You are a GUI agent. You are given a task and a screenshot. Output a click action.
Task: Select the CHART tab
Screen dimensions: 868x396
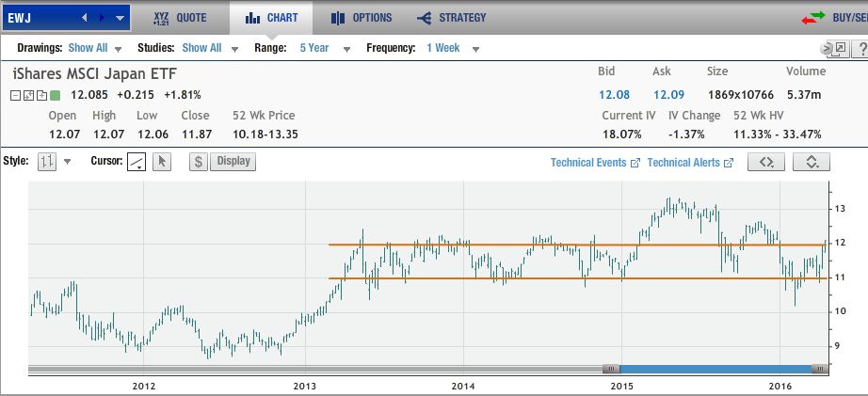(271, 18)
